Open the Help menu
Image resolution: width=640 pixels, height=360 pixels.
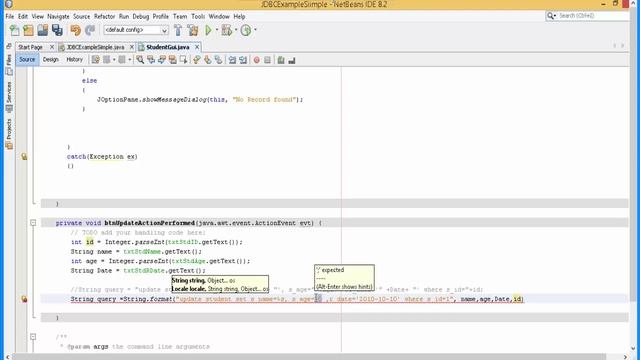(x=239, y=16)
